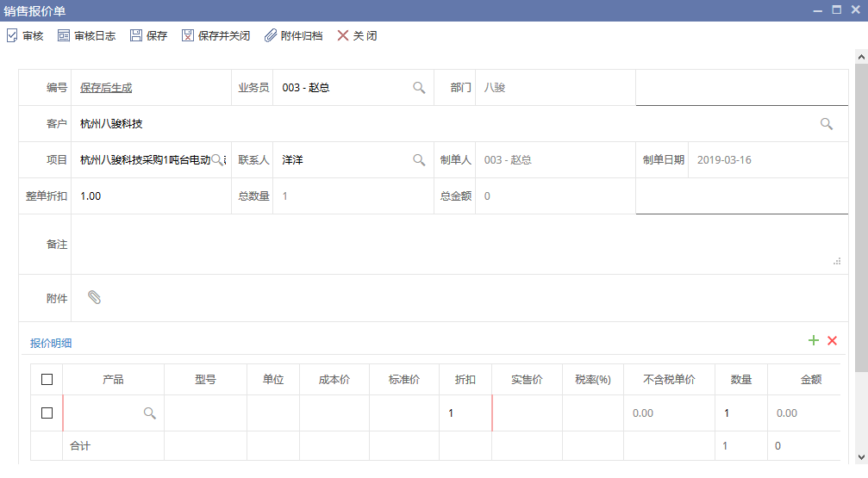Viewport: 868px width, 478px height.
Task: Add a row with the green plus icon
Action: (813, 341)
